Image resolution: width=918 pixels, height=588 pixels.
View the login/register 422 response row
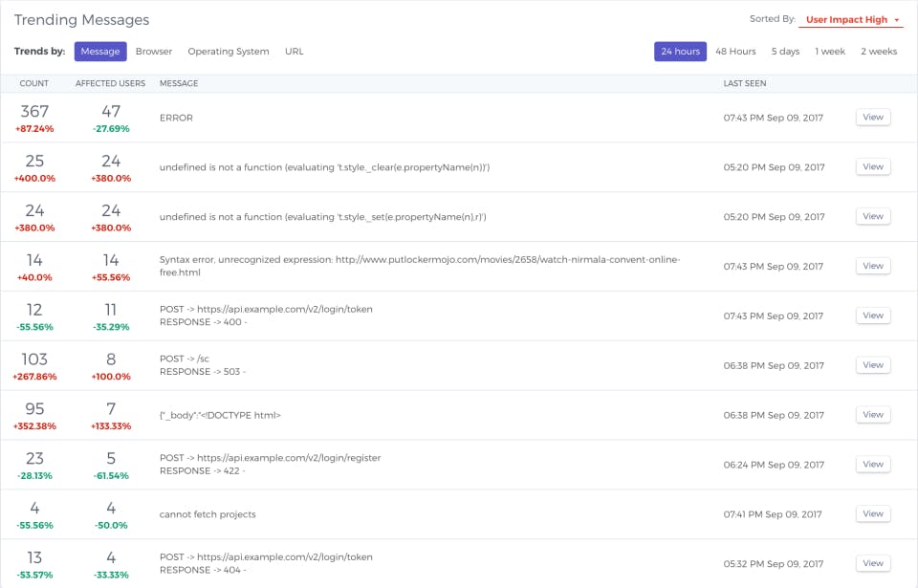click(x=872, y=464)
